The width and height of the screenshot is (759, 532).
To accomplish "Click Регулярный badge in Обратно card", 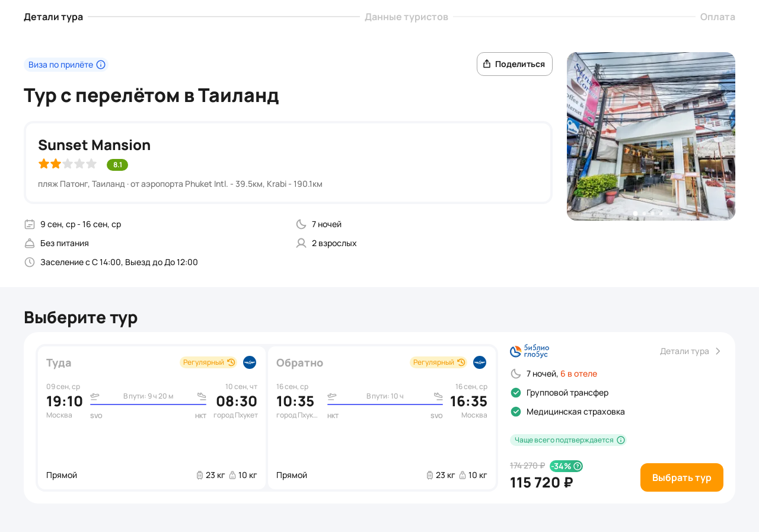I will (x=438, y=362).
